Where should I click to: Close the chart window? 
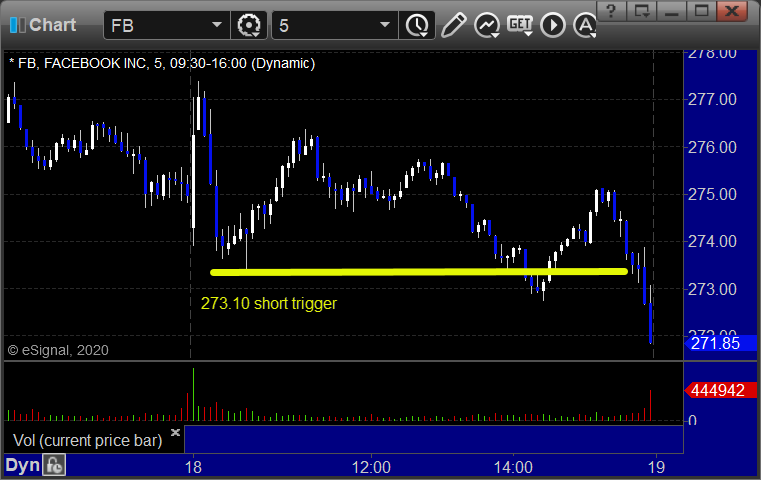[x=732, y=11]
